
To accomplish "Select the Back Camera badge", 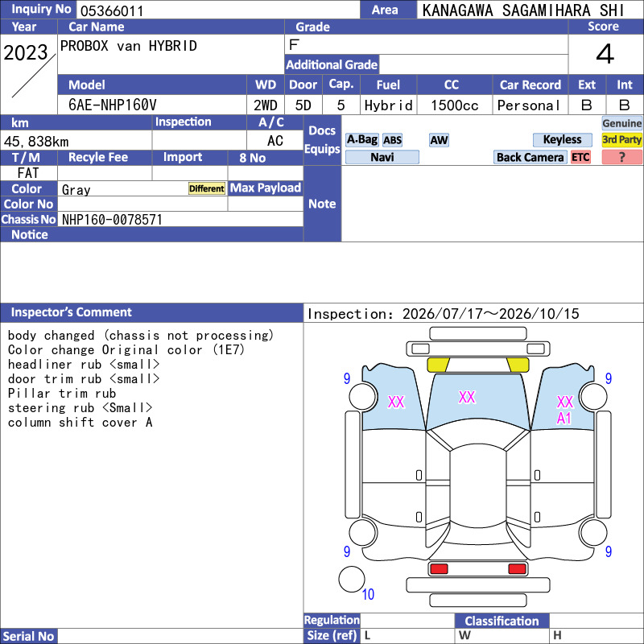I will [530, 157].
